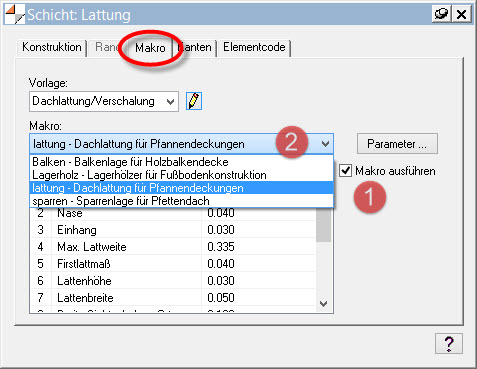Select Lagerholz - Lagerhölzer für Fußbodenkonstruktion

point(182,175)
